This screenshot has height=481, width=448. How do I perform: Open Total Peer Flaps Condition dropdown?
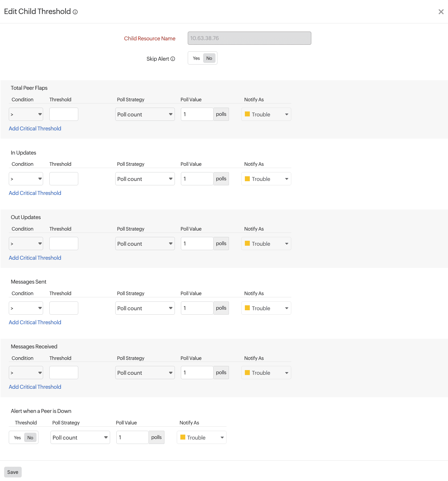(x=26, y=114)
